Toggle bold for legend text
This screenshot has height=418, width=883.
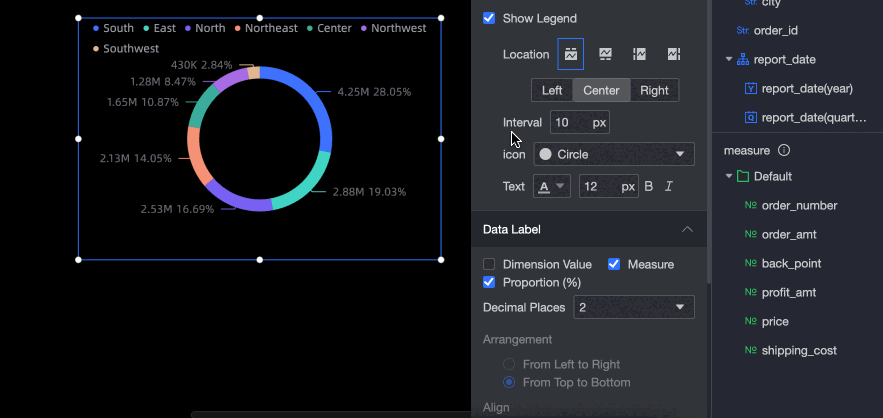[x=649, y=186]
